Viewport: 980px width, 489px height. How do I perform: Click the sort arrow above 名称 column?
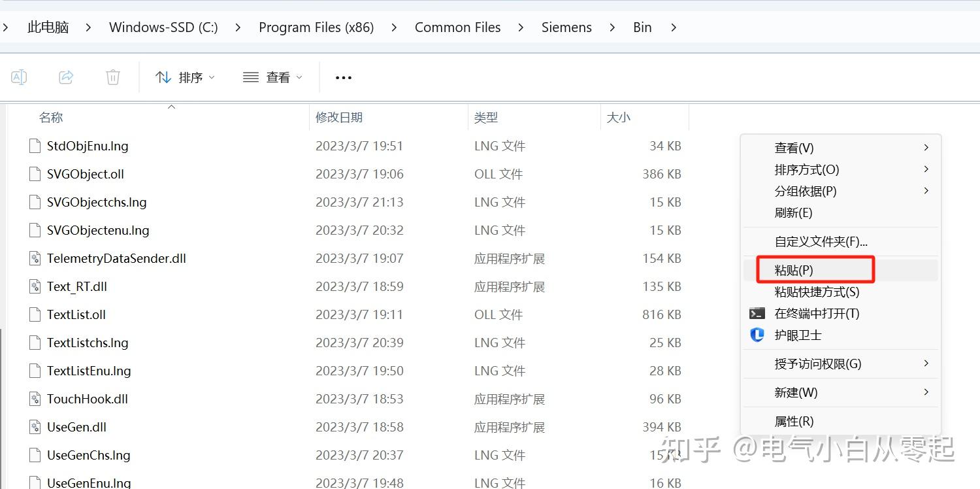pos(171,105)
